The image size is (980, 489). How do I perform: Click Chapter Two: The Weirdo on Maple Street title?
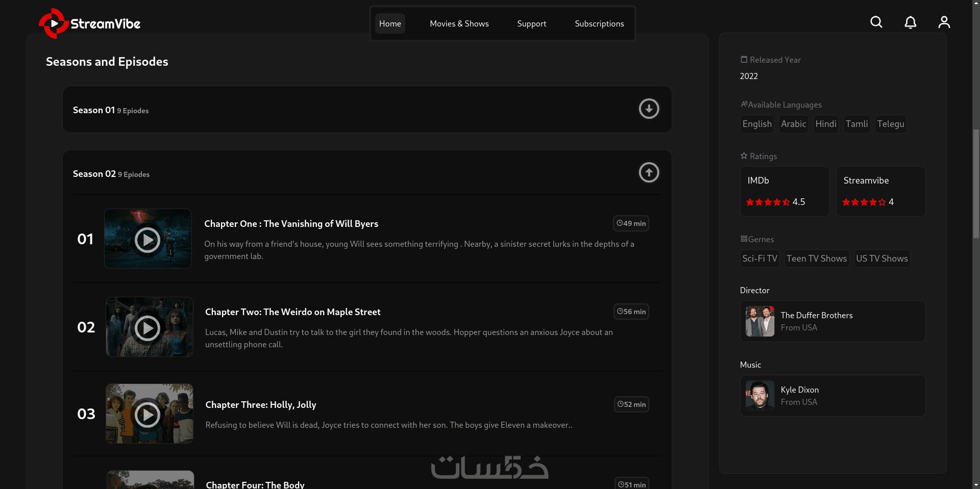[293, 312]
